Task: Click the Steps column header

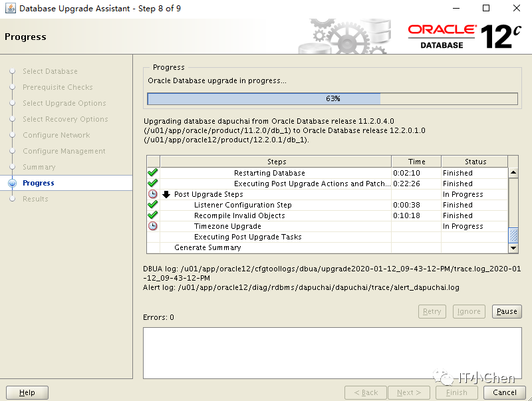Action: 276,162
